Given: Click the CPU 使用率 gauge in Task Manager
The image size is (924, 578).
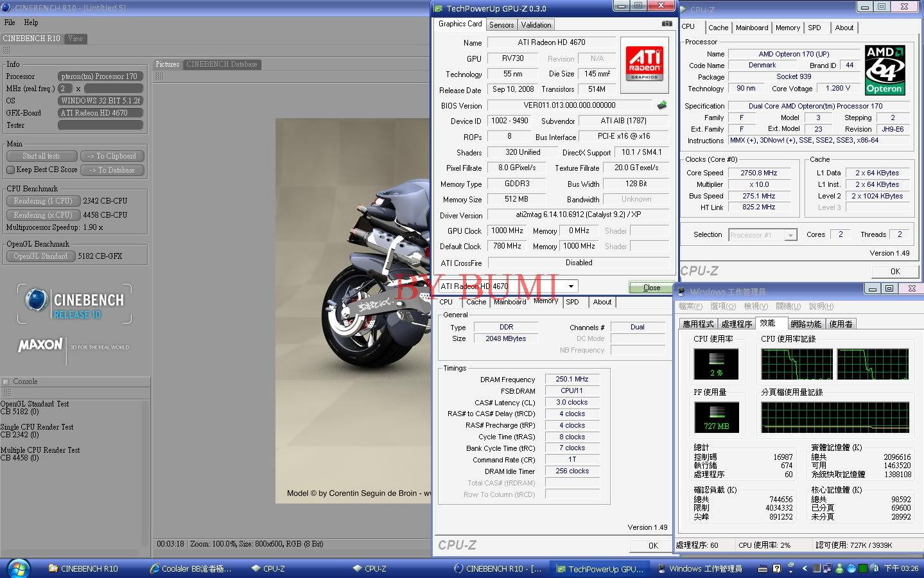Looking at the screenshot, I should (x=716, y=364).
